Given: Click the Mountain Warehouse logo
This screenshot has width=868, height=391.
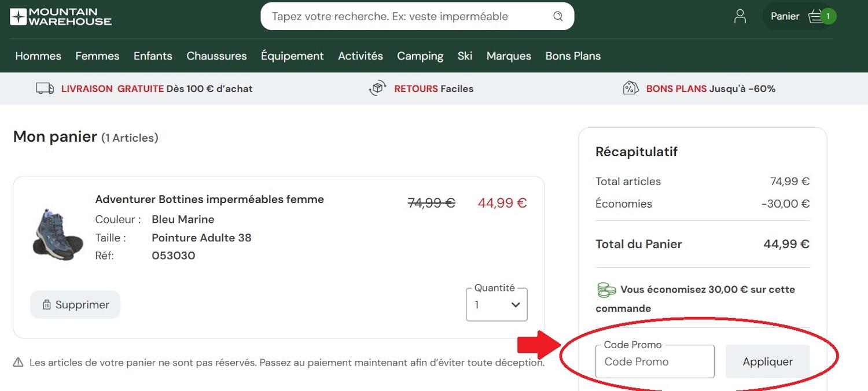Looking at the screenshot, I should coord(60,16).
